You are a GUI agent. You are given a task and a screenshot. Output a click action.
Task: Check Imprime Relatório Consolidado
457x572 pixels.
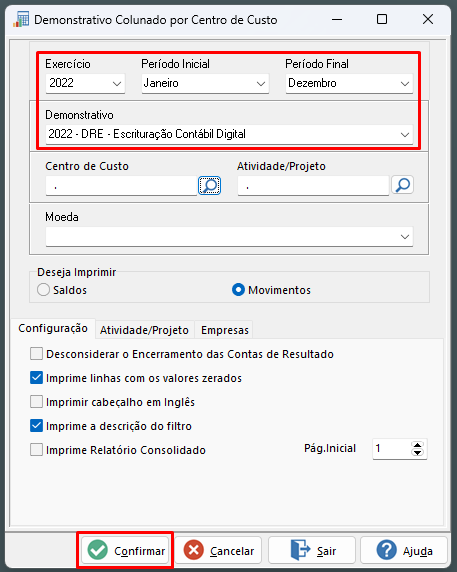click(36, 450)
